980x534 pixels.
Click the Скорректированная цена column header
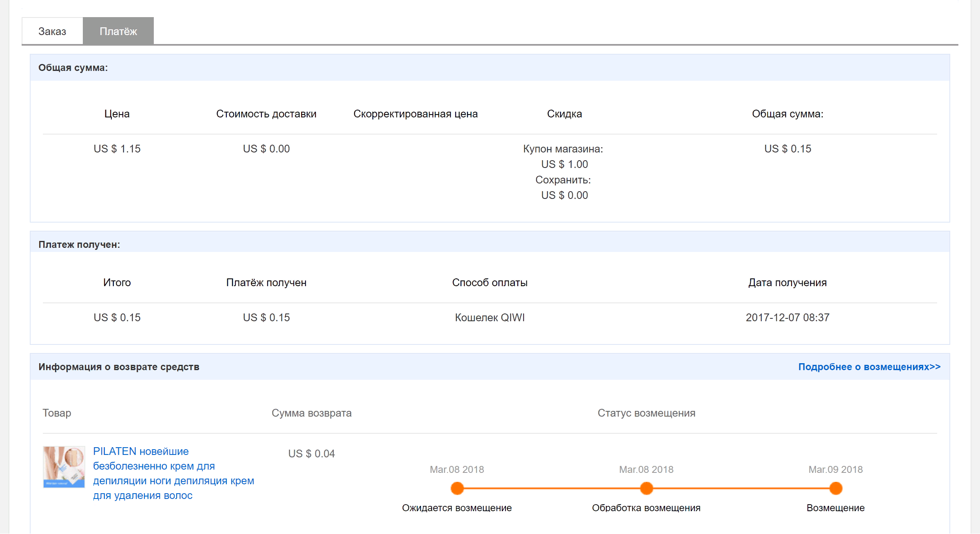(415, 114)
